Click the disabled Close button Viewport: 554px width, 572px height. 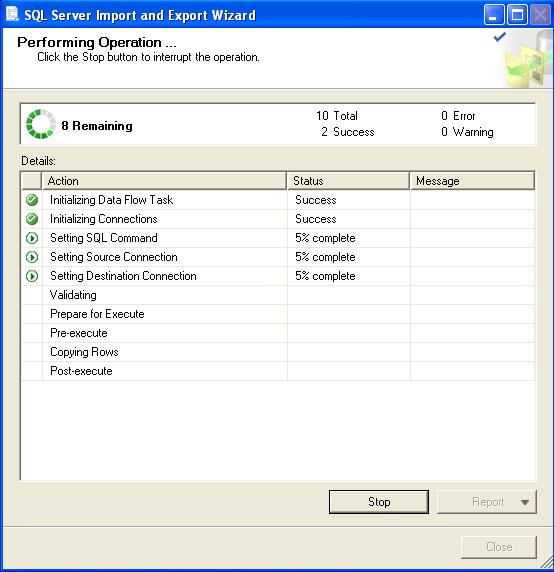tap(499, 547)
